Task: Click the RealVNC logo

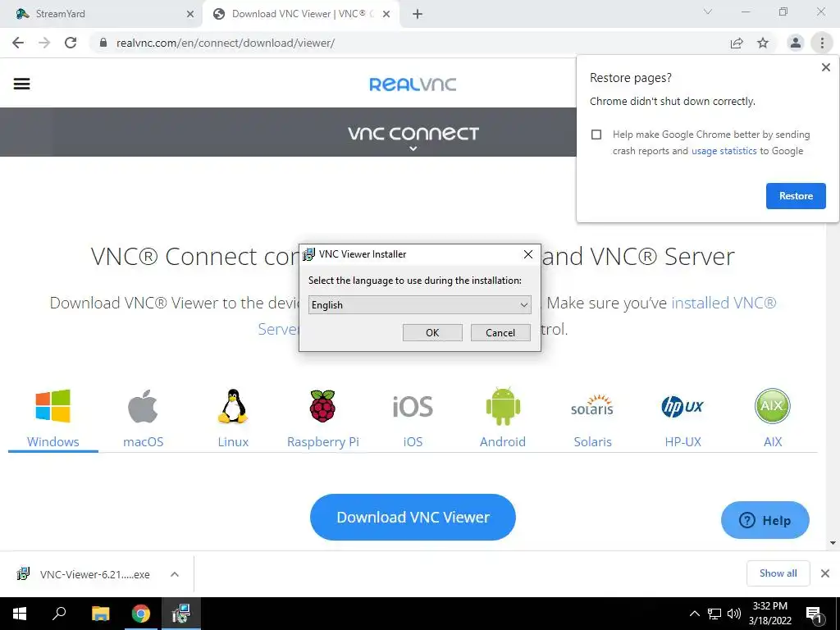Action: click(413, 84)
